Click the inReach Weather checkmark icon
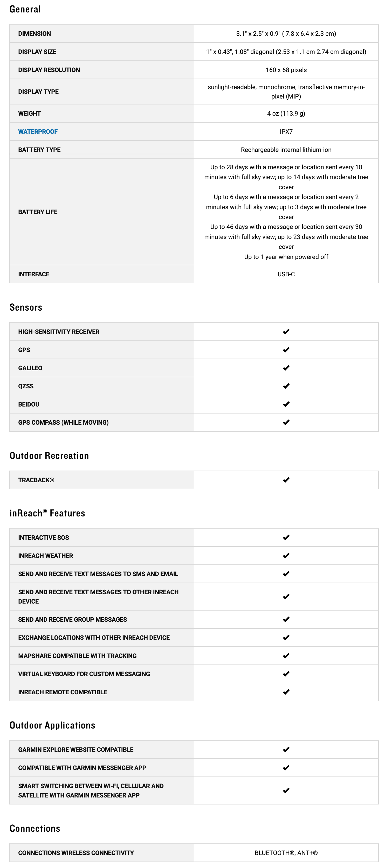The height and width of the screenshot is (868, 385). [x=286, y=556]
